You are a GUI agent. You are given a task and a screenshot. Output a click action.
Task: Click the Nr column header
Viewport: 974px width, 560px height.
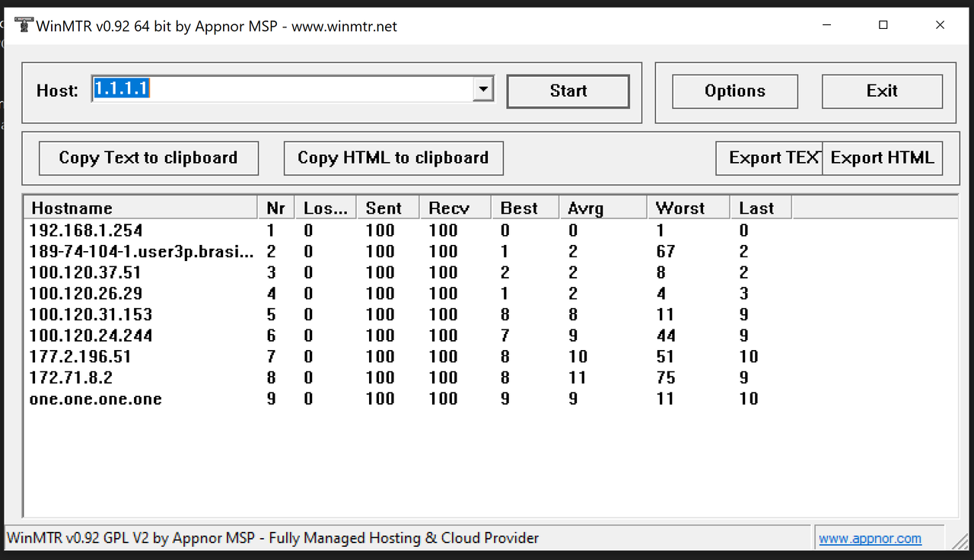(275, 208)
